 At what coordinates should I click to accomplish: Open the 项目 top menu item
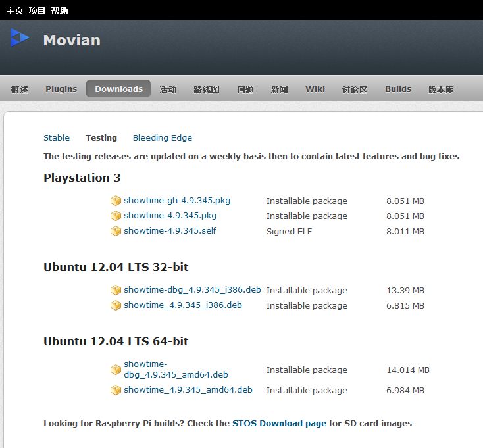point(37,11)
